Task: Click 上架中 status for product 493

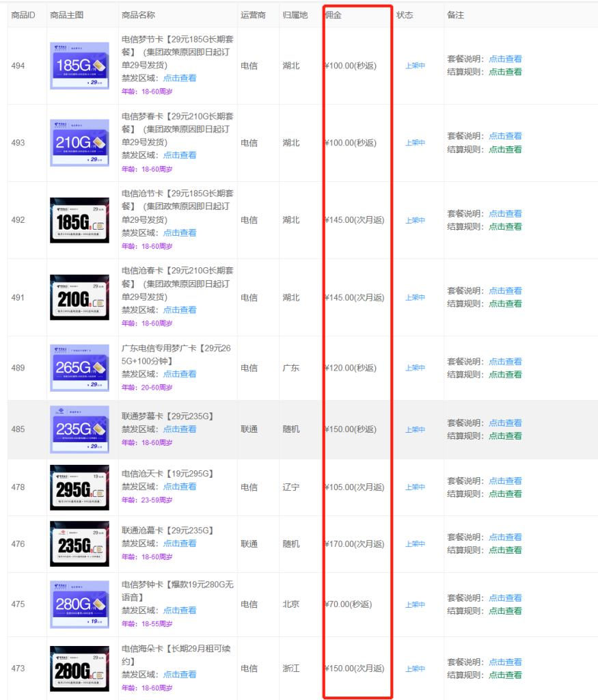Action: click(x=415, y=143)
